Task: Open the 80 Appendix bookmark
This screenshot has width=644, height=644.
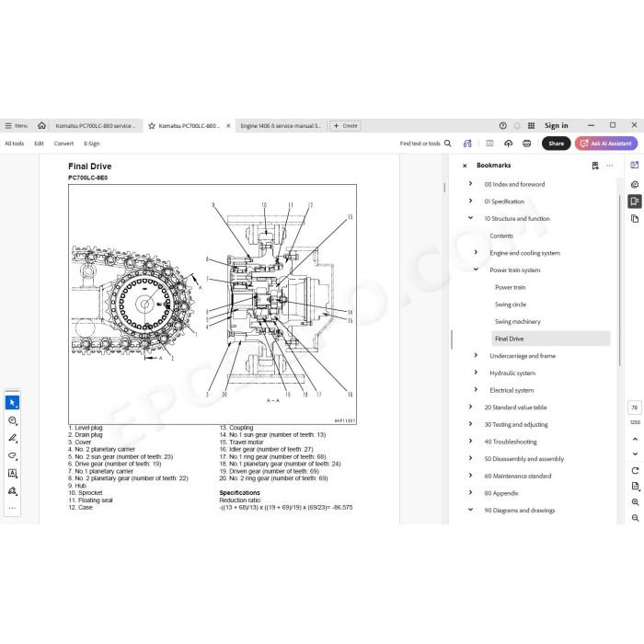Action: coord(501,493)
